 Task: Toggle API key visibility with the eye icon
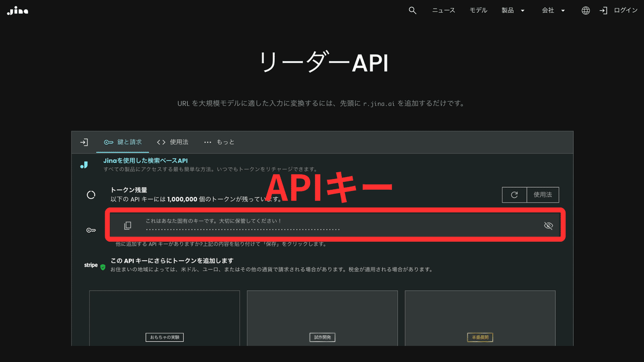tap(548, 226)
